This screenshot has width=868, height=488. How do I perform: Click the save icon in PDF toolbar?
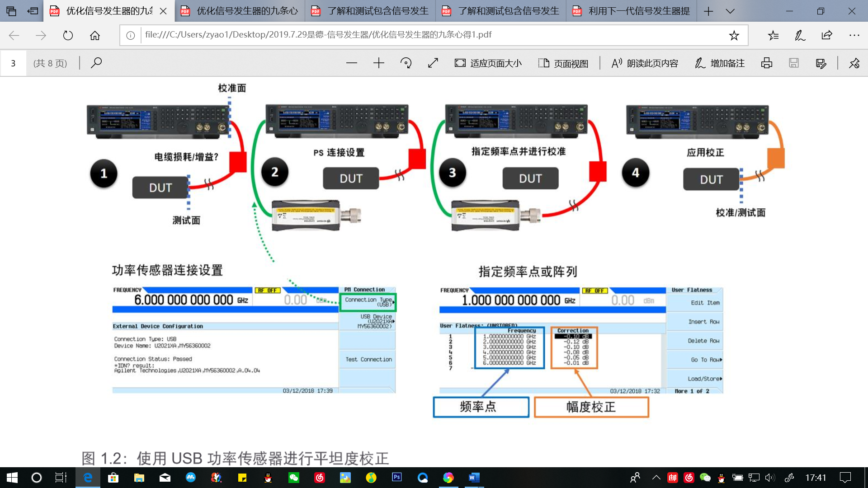pyautogui.click(x=794, y=63)
